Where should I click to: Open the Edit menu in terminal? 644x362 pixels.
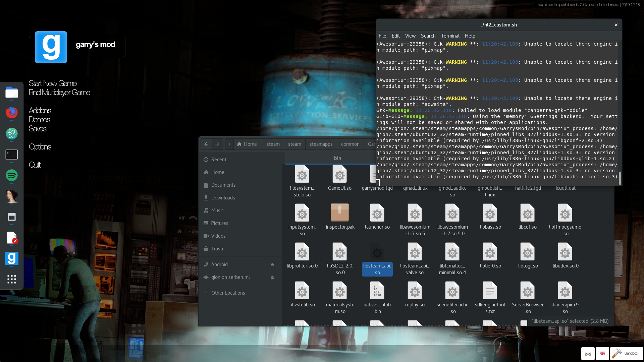pyautogui.click(x=396, y=36)
